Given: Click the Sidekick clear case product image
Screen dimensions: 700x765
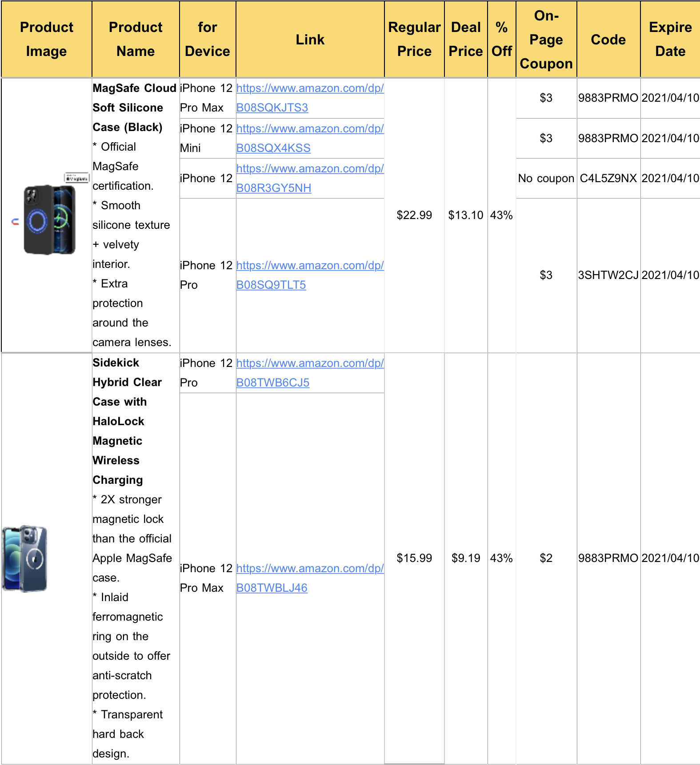Looking at the screenshot, I should coord(24,558).
